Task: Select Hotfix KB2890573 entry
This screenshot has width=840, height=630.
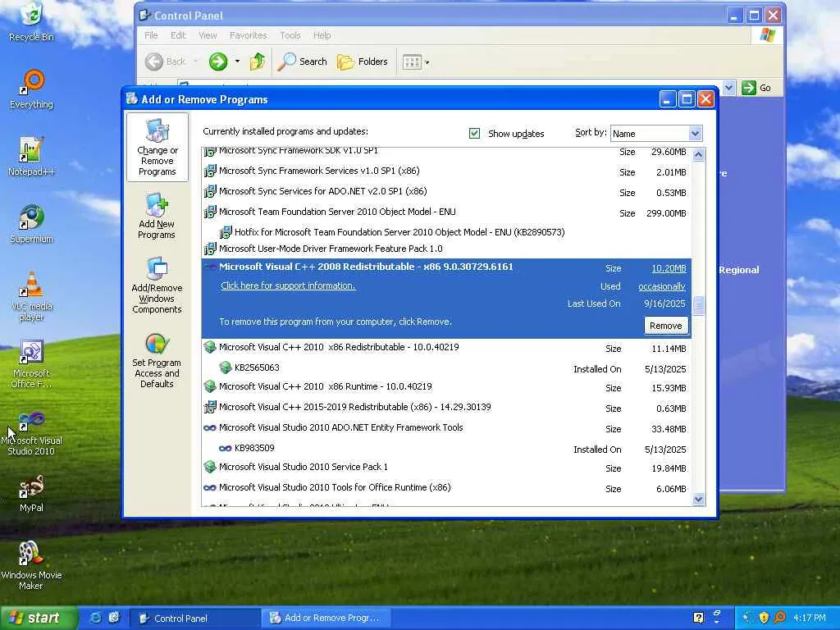Action: point(447,232)
